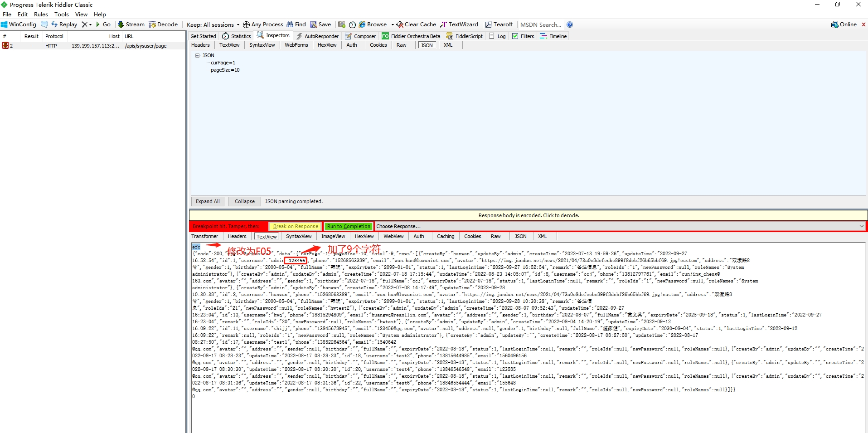Image resolution: width=868 pixels, height=433 pixels.
Task: Open Find sessions binoculars tool
Action: pyautogui.click(x=296, y=24)
